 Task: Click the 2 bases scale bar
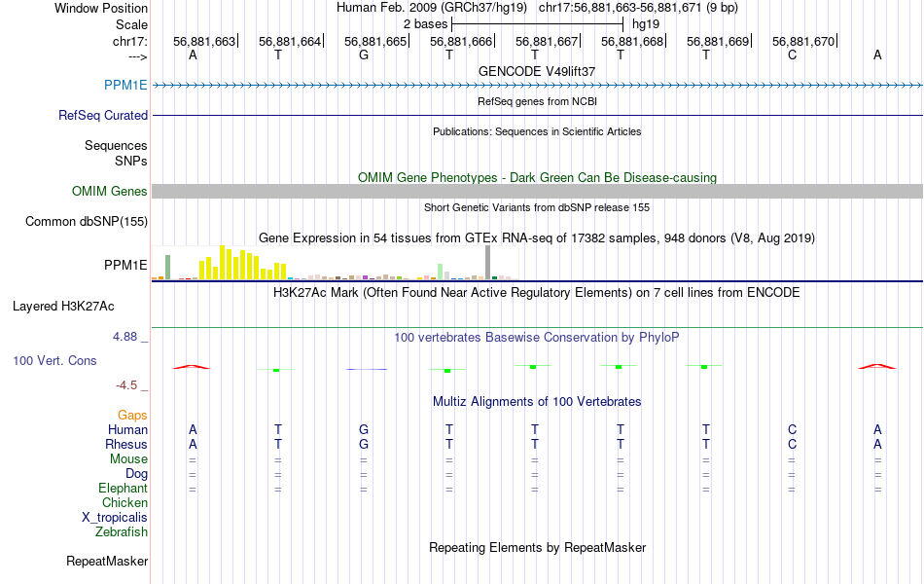pyautogui.click(x=537, y=24)
